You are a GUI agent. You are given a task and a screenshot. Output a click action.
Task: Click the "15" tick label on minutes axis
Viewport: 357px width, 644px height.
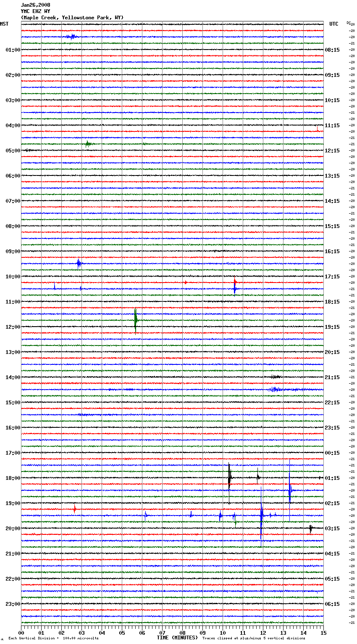323,633
